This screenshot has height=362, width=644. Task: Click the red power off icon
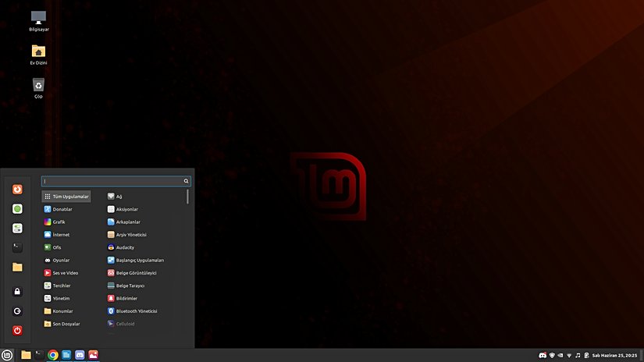click(x=17, y=330)
